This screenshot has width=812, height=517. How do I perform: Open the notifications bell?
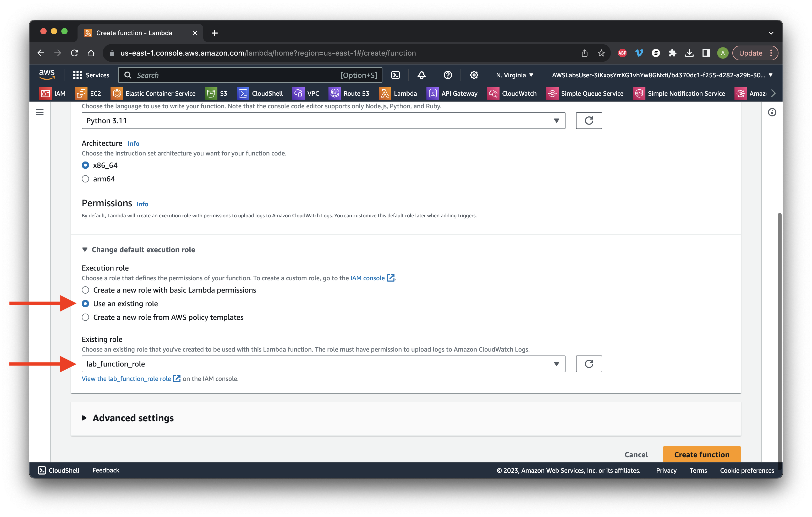click(421, 75)
